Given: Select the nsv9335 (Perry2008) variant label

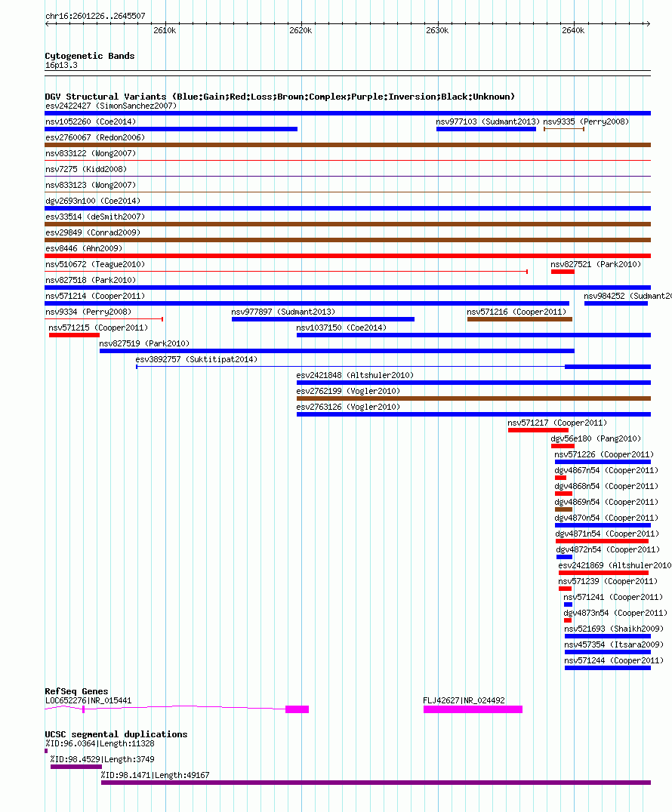Looking at the screenshot, I should point(586,121).
